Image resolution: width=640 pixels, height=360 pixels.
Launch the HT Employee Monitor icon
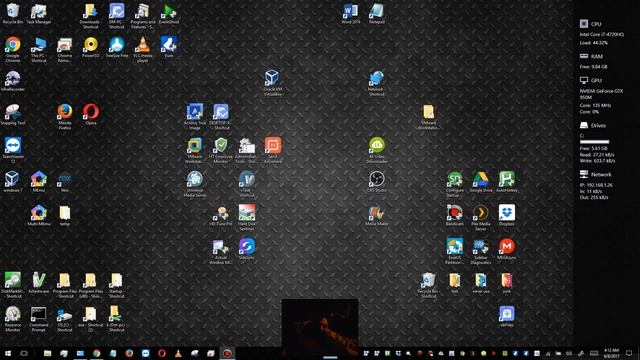(x=221, y=151)
